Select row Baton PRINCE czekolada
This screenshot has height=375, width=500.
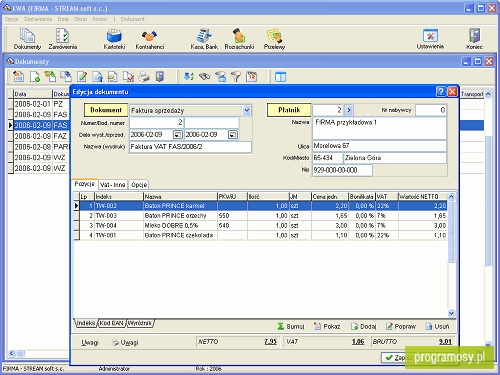pyautogui.click(x=260, y=235)
